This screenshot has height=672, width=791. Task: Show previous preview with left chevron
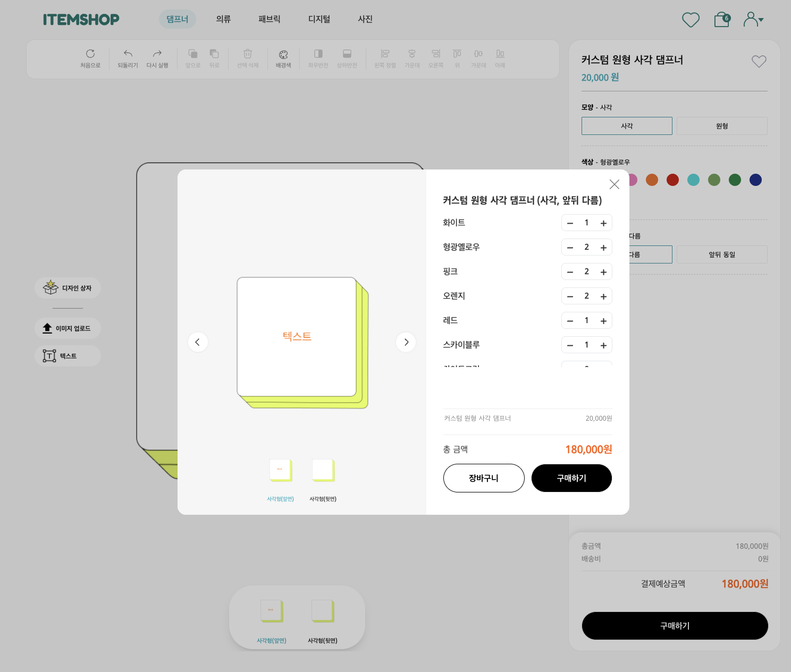pos(198,342)
